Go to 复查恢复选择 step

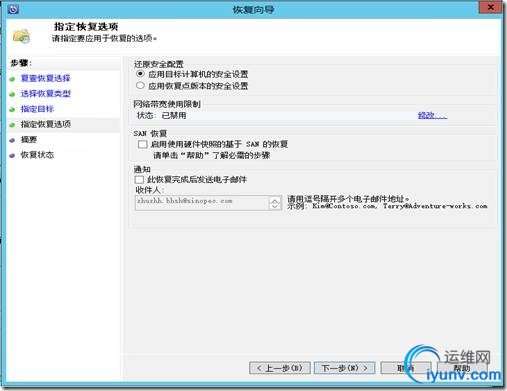(x=45, y=78)
